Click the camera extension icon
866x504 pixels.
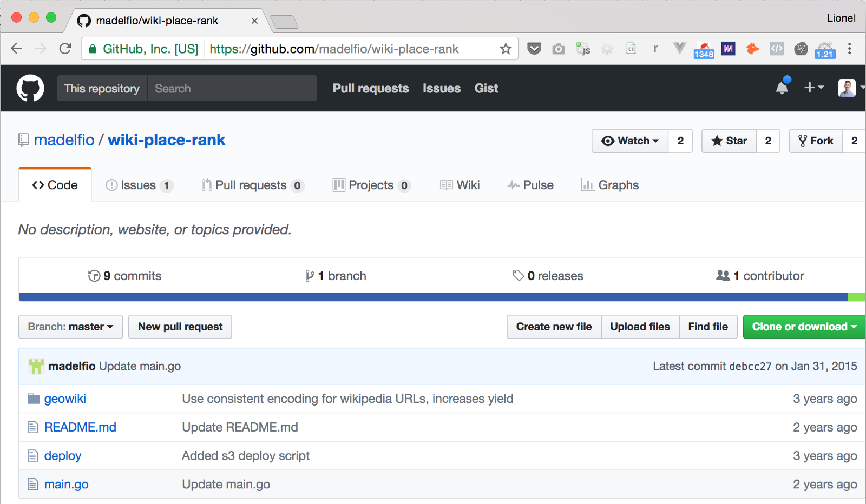559,49
